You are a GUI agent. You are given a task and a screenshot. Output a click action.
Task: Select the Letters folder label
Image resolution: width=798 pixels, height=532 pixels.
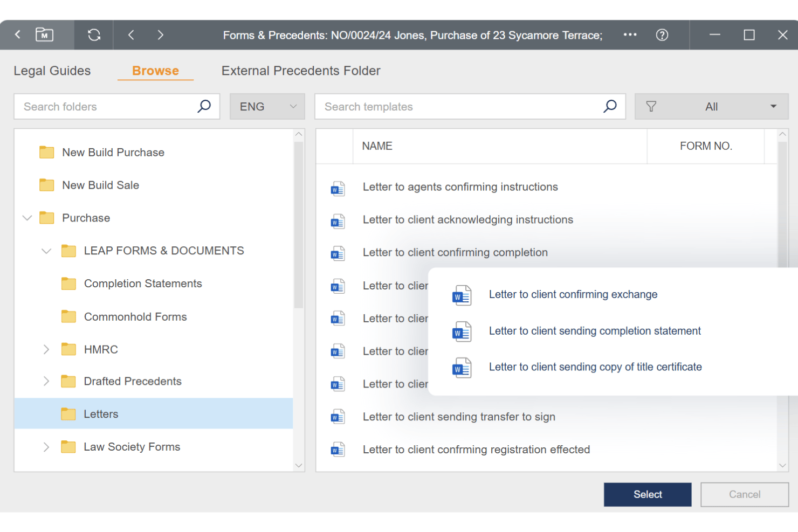coord(101,414)
